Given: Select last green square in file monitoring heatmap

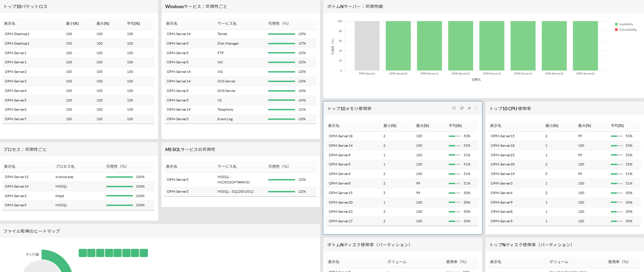Looking at the screenshot, I should click(x=144, y=253).
